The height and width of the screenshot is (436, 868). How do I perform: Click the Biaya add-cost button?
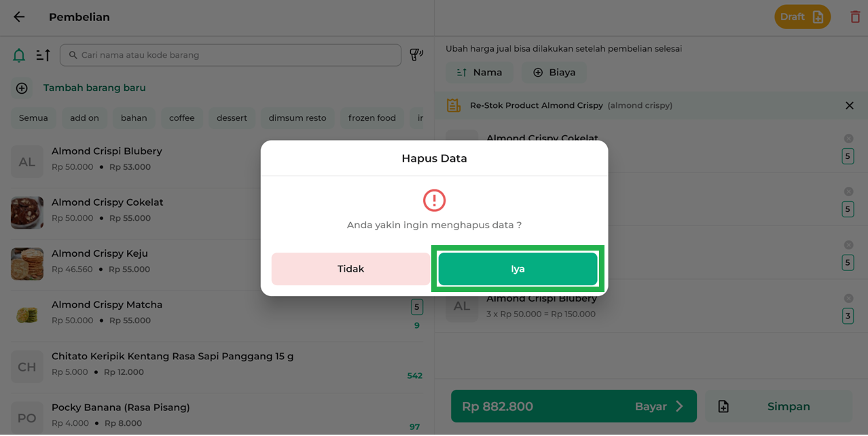tap(554, 73)
